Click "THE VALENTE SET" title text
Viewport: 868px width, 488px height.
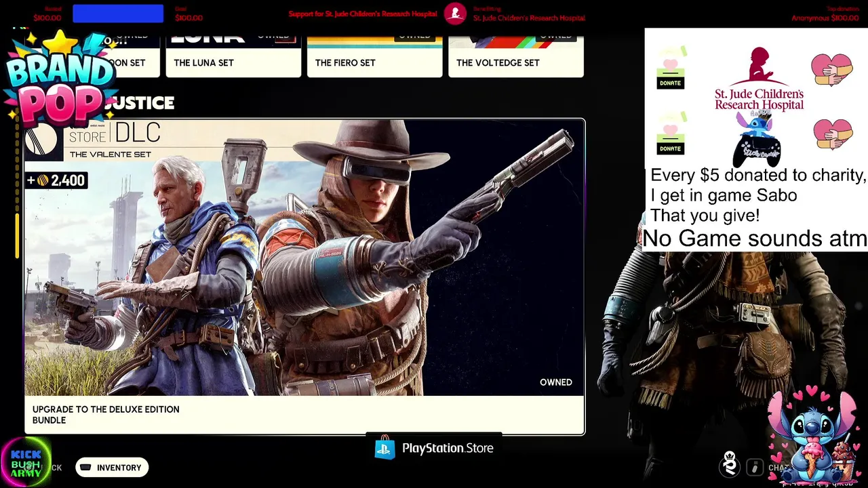[111, 155]
